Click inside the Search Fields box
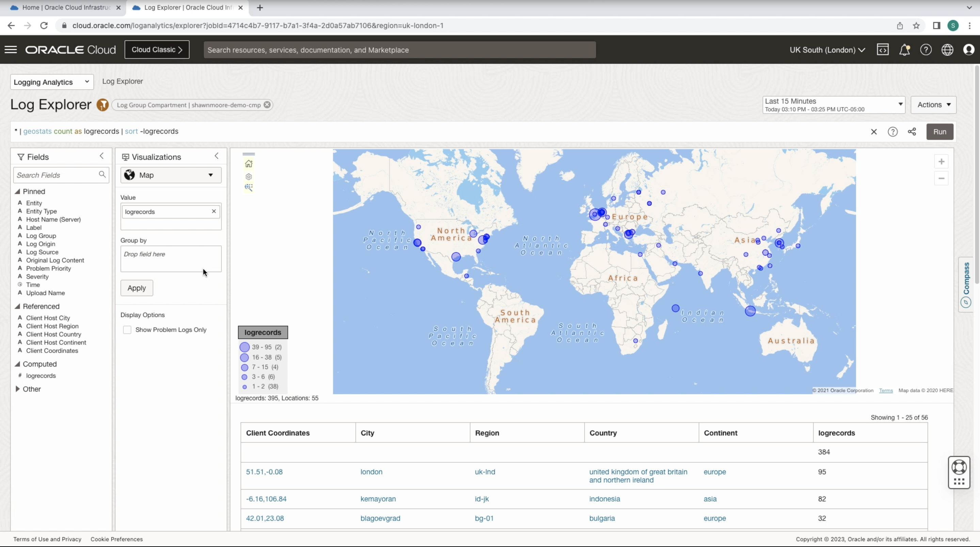 tap(57, 175)
